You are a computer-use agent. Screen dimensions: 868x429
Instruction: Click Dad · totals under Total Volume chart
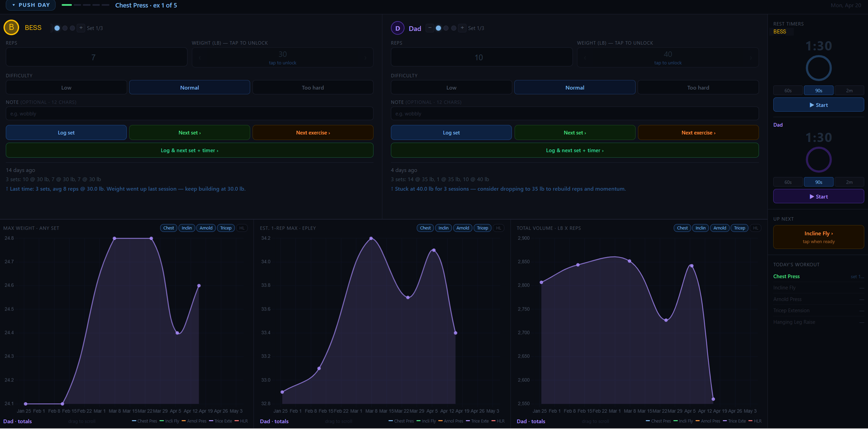531,421
